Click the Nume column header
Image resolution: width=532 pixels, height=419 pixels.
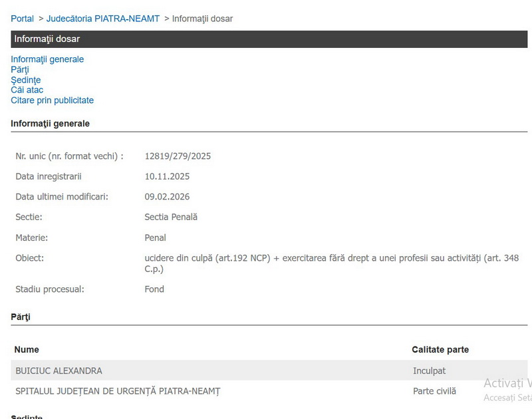(27, 350)
